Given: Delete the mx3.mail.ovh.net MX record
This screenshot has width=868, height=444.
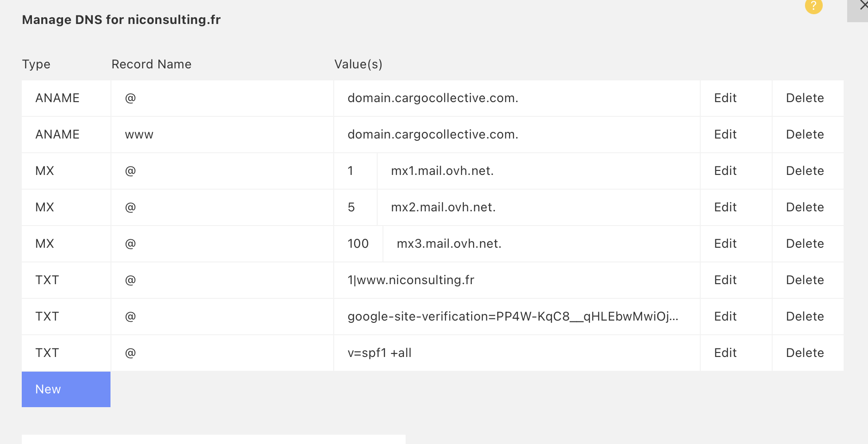Looking at the screenshot, I should point(805,244).
